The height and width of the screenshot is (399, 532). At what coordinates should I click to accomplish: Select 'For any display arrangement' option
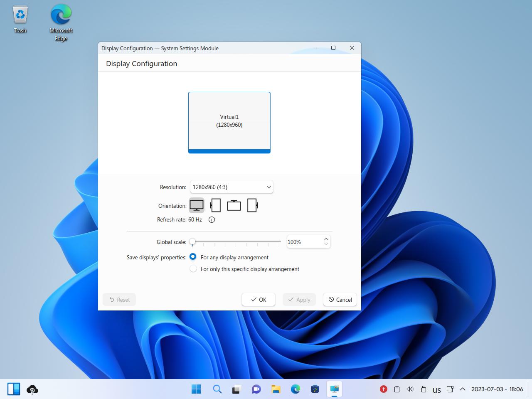coord(229,257)
